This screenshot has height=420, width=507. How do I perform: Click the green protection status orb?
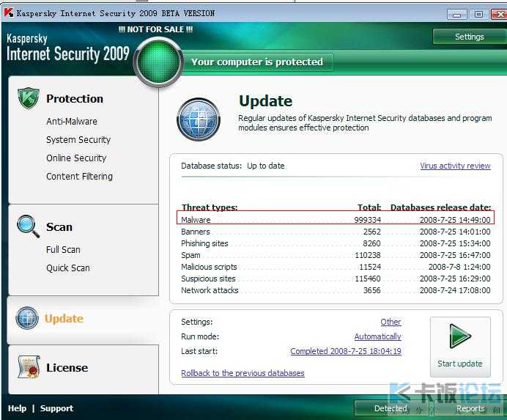click(x=158, y=62)
